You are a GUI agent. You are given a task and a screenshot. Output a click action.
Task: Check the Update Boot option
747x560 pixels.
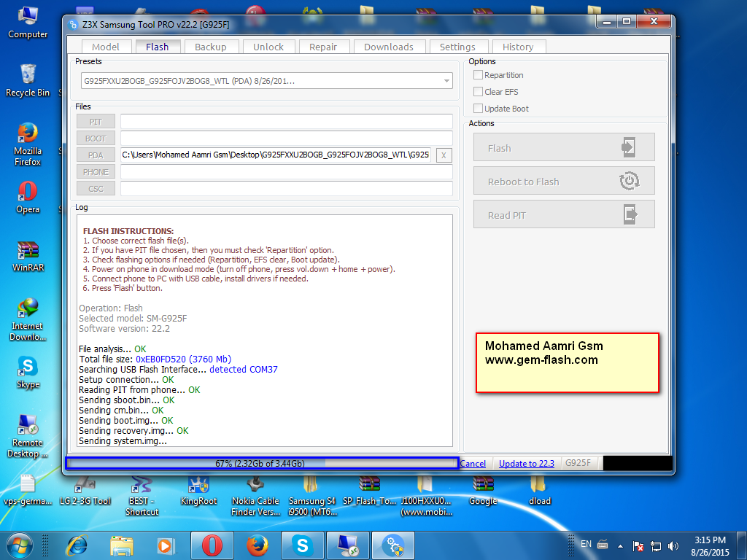tap(501, 109)
